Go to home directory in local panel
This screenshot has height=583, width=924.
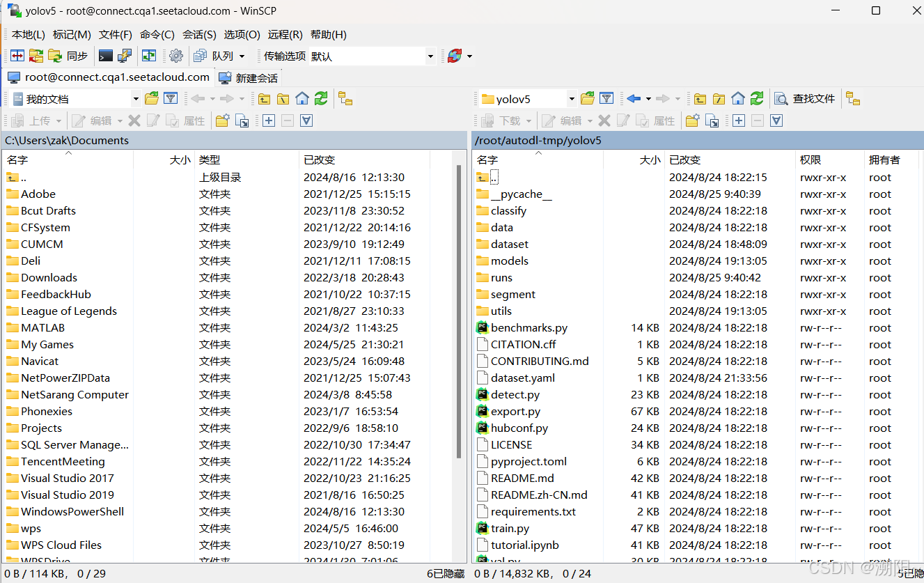pyautogui.click(x=302, y=99)
